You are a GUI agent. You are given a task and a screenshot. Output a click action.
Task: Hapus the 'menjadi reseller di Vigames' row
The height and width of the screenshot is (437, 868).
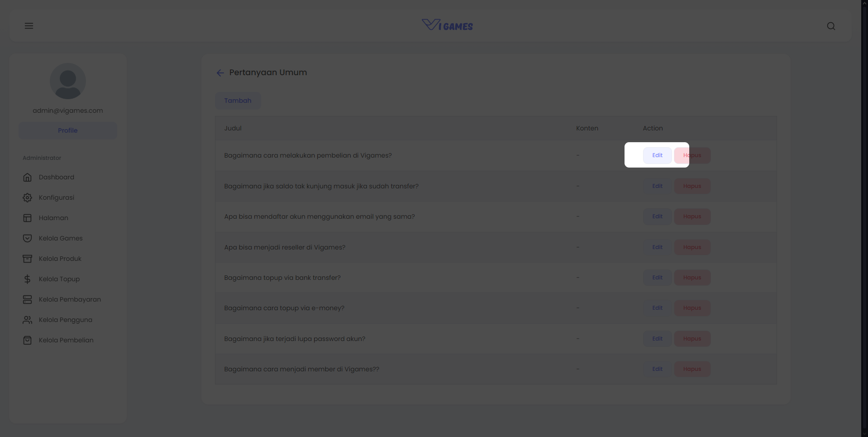tap(692, 247)
